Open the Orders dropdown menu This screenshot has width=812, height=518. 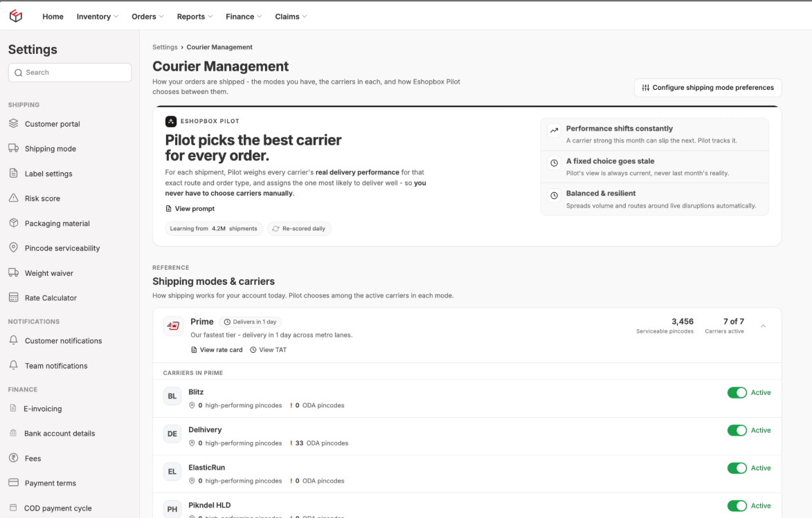click(x=147, y=17)
